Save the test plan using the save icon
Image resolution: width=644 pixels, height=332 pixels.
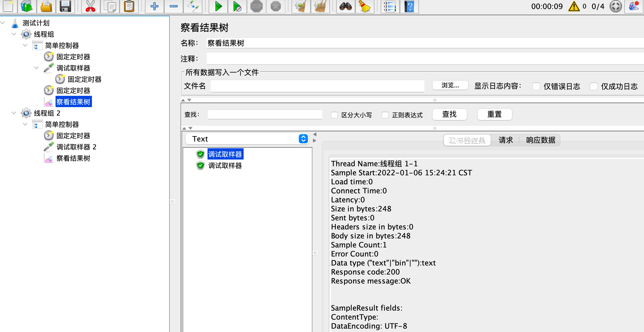pos(65,6)
